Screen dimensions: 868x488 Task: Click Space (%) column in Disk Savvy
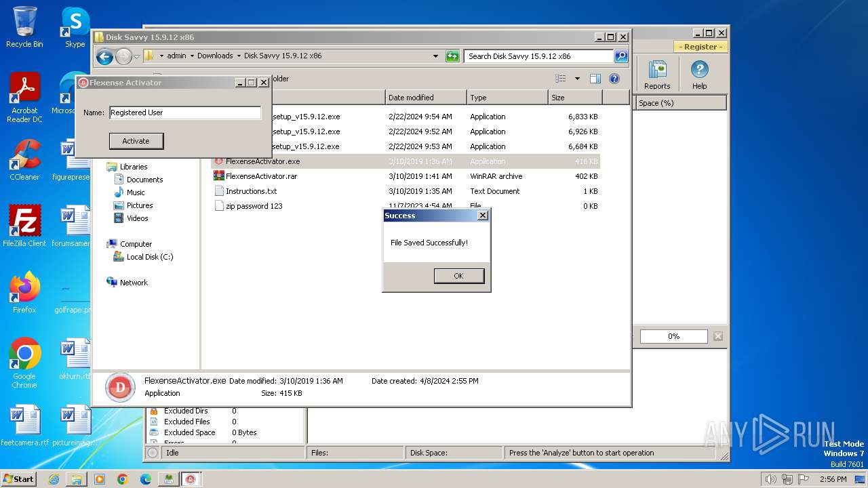[681, 103]
